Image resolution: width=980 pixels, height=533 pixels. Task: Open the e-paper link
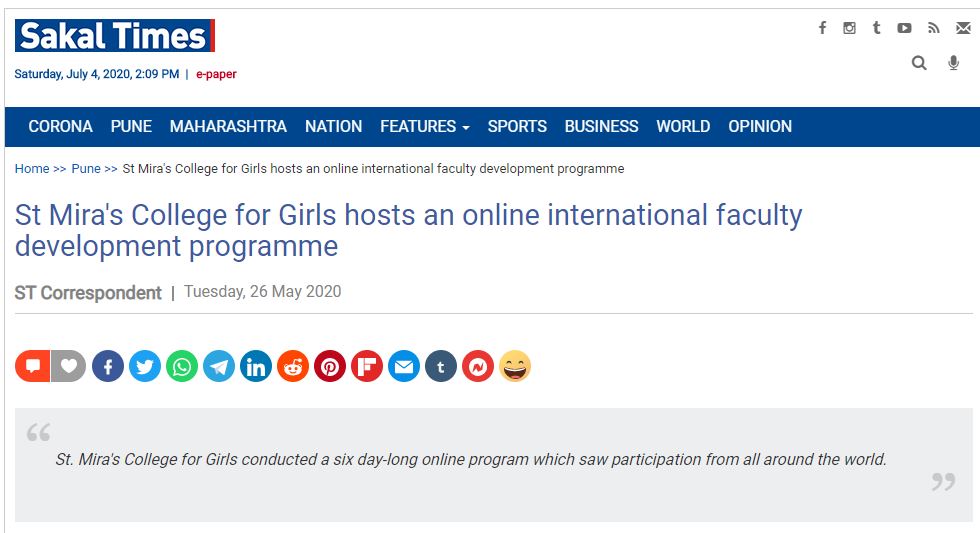(216, 74)
